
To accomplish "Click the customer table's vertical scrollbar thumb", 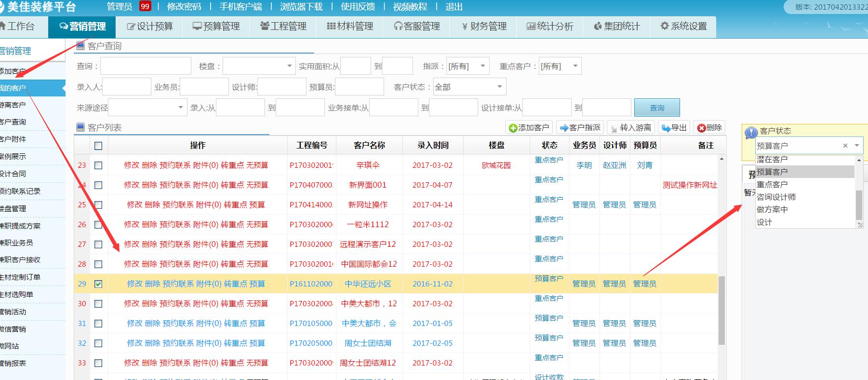I will [721, 311].
